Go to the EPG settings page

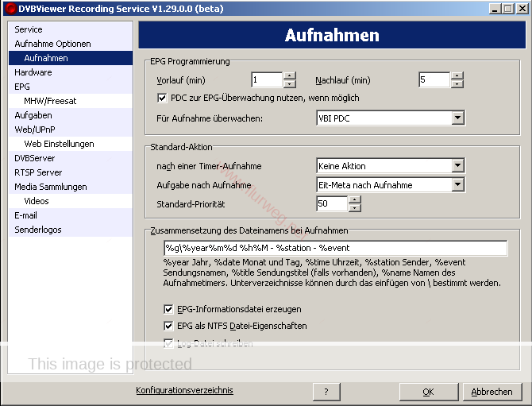click(x=71, y=87)
